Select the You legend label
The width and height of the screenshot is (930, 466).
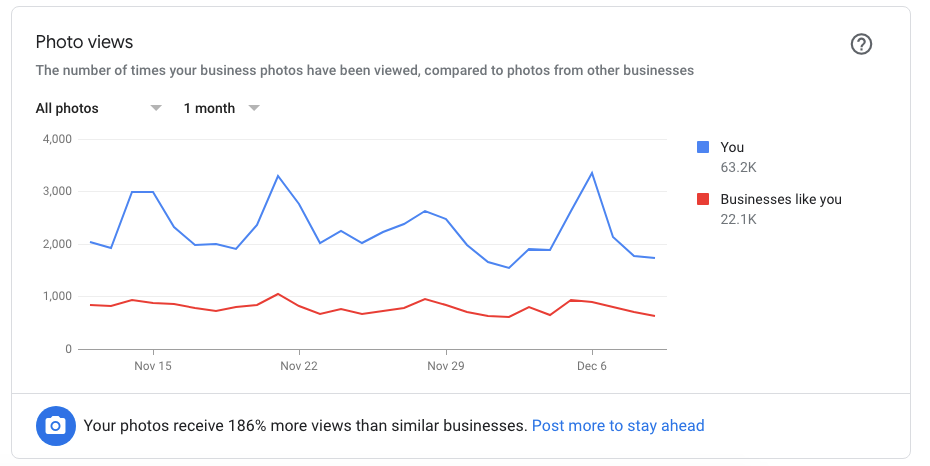(732, 148)
